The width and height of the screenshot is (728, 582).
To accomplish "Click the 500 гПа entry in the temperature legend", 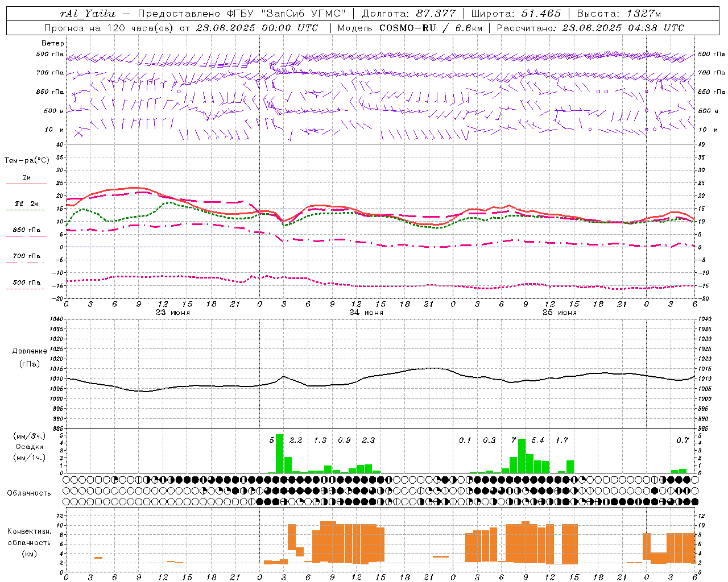I will [x=27, y=282].
